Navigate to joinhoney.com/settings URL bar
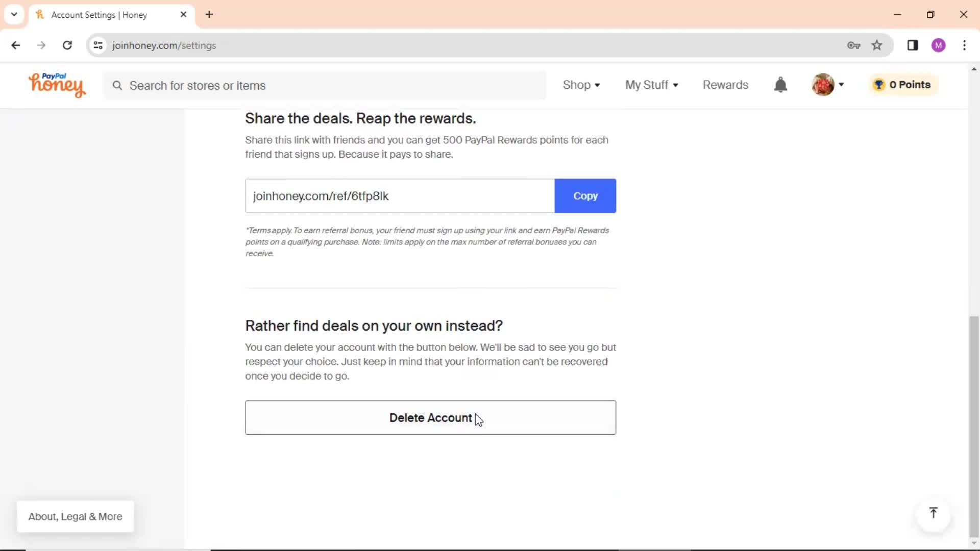The image size is (980, 551). [164, 45]
